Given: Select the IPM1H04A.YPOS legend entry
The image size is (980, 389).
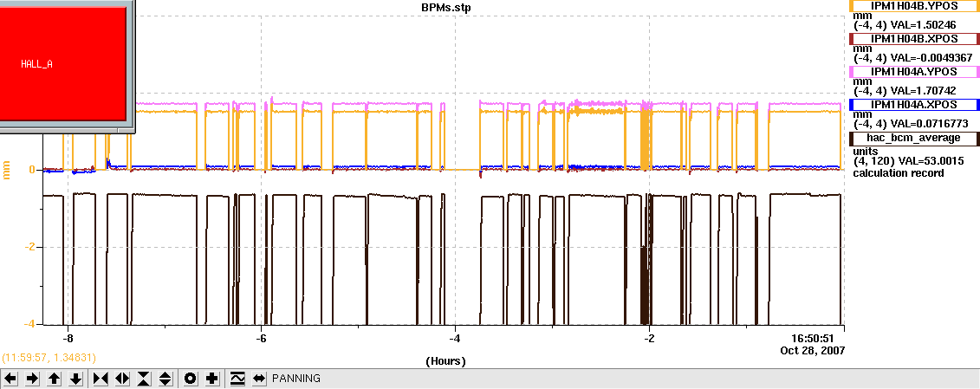Looking at the screenshot, I should tap(914, 71).
